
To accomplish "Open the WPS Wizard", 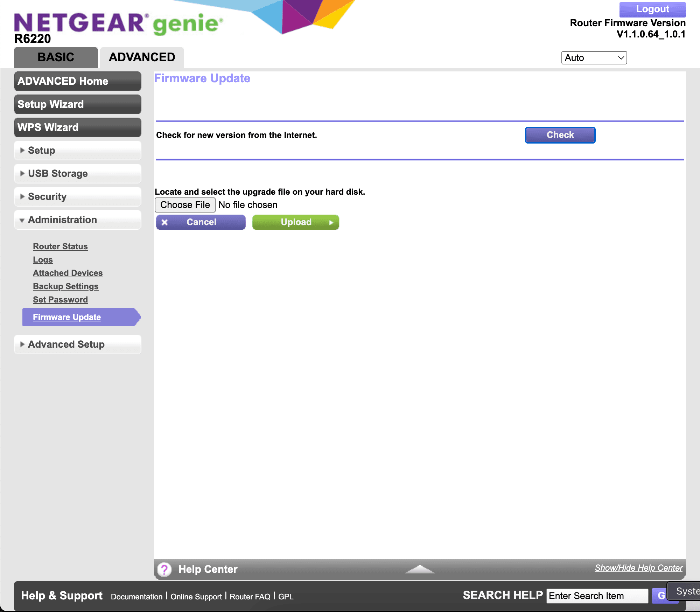I will coord(78,127).
